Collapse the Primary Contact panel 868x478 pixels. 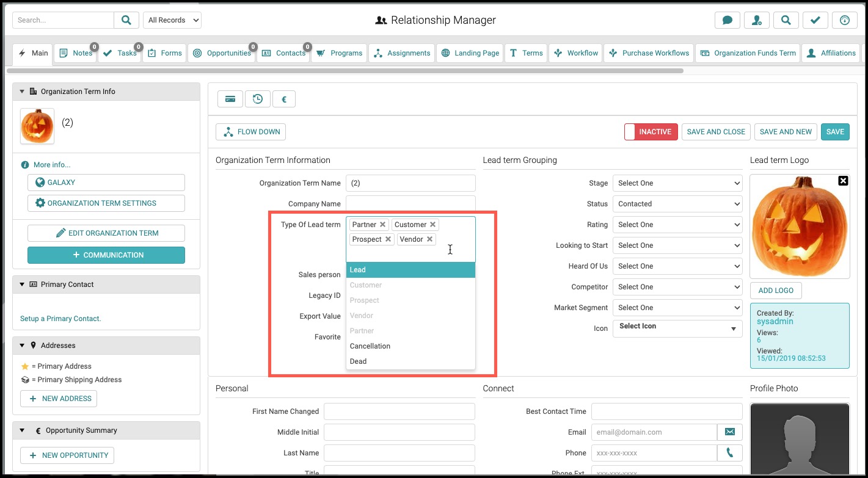click(x=22, y=284)
